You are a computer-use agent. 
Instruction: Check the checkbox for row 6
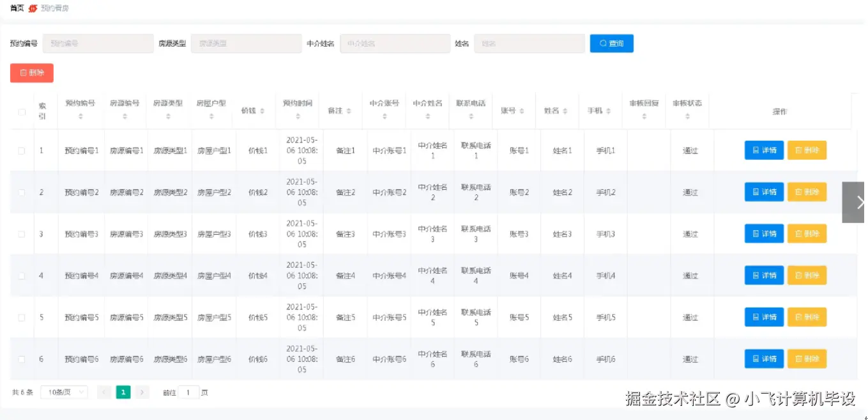coord(22,359)
